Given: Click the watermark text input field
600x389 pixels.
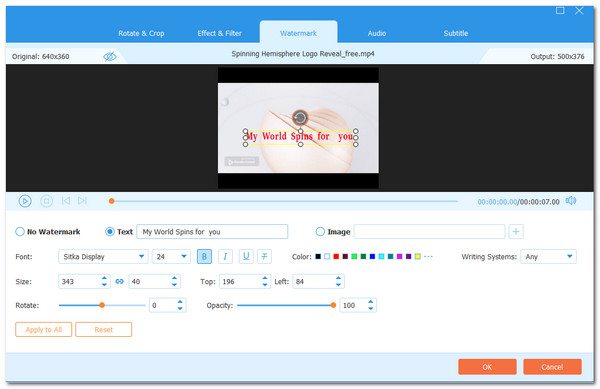Looking at the screenshot, I should (x=212, y=231).
